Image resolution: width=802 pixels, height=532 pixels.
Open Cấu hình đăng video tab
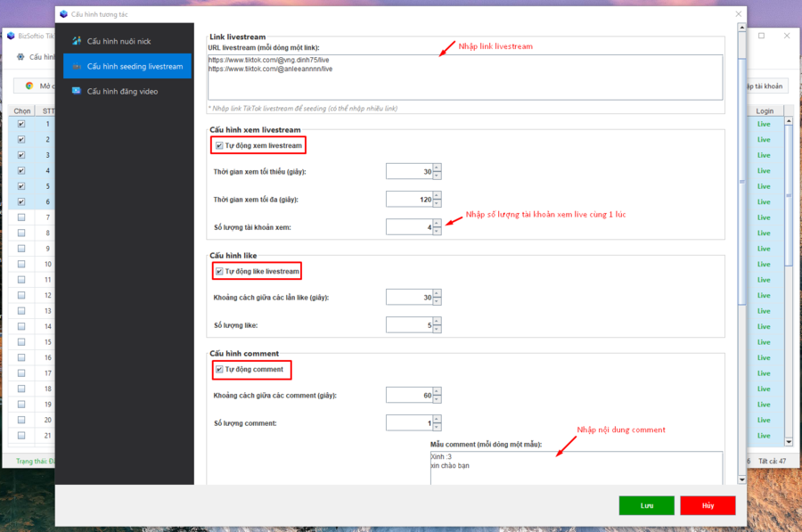point(125,90)
